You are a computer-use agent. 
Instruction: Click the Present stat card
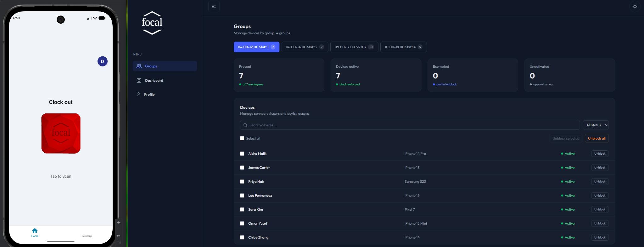[x=279, y=75]
